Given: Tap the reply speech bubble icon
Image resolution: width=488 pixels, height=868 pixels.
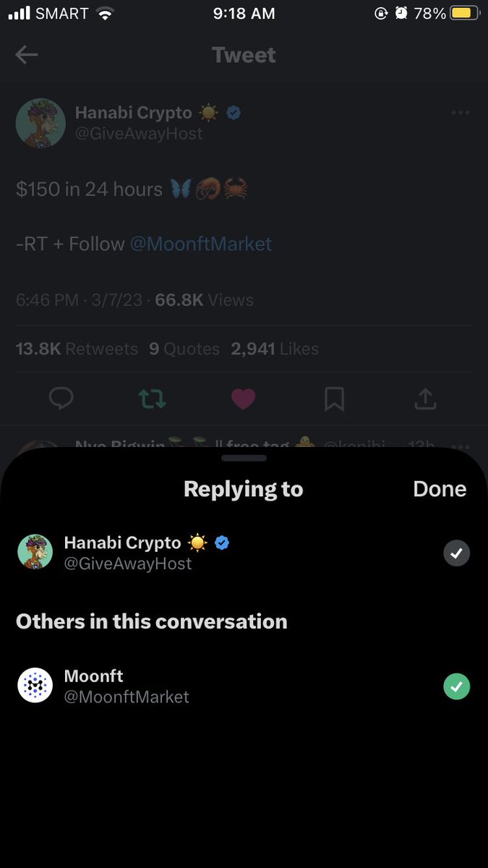Looking at the screenshot, I should coord(60,398).
